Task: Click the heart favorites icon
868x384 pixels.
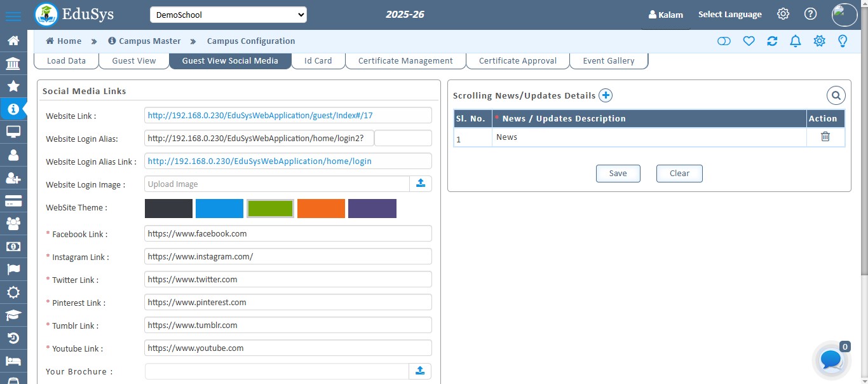Action: [749, 41]
